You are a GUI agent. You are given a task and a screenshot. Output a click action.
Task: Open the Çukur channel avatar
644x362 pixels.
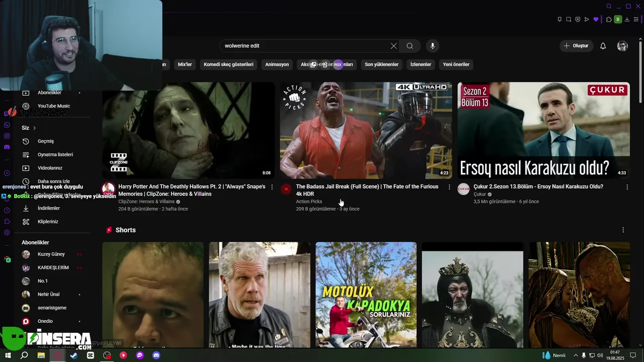(x=463, y=189)
